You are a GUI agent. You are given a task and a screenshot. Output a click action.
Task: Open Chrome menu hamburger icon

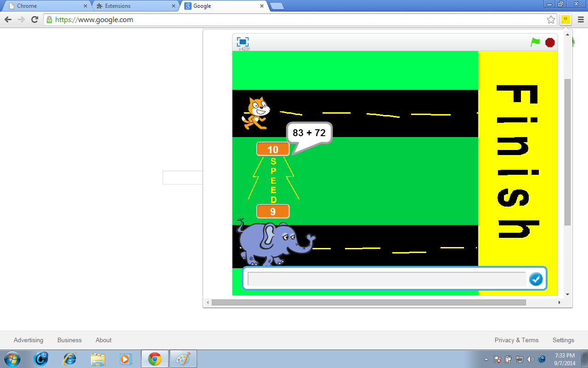coord(580,19)
